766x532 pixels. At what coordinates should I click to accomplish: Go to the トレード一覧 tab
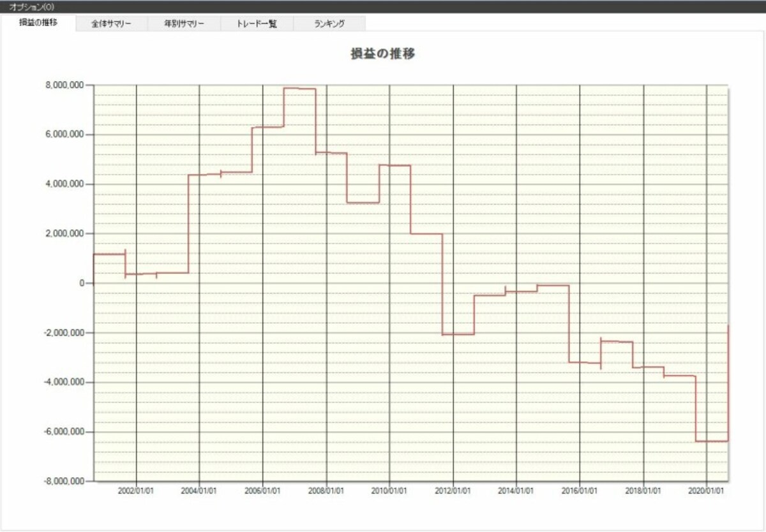click(257, 24)
